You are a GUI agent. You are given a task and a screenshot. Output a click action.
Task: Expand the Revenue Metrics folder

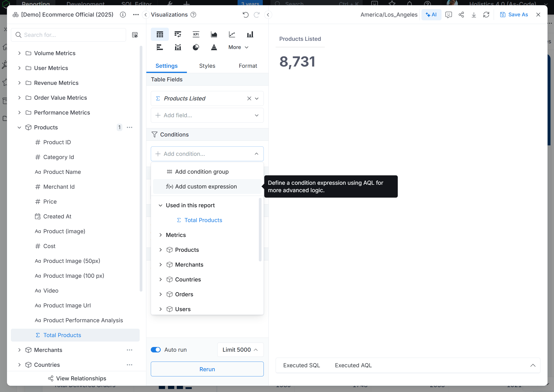coord(19,83)
